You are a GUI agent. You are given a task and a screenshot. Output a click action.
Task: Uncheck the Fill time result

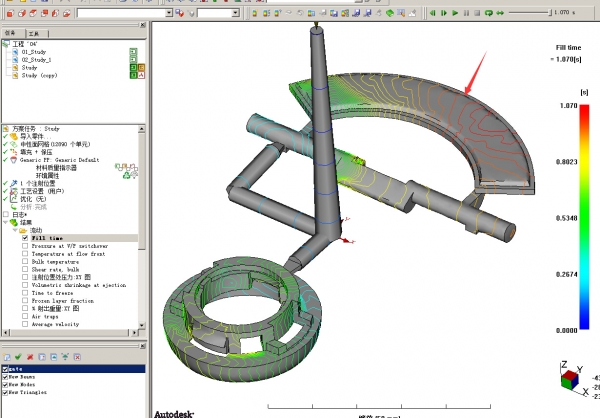(x=25, y=238)
